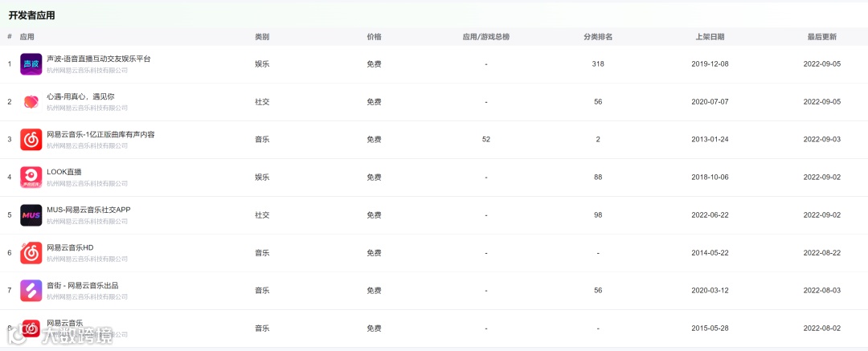Click 音乐 category in 网易云音乐HD row
The image size is (868, 351).
click(x=262, y=252)
